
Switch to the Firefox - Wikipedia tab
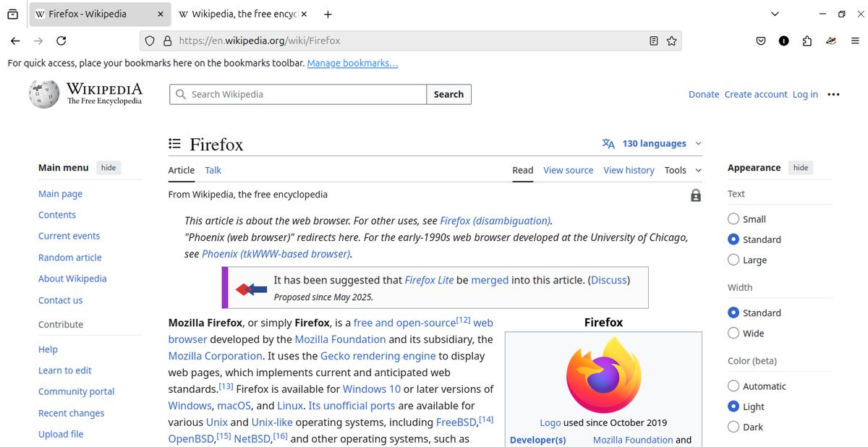click(101, 14)
